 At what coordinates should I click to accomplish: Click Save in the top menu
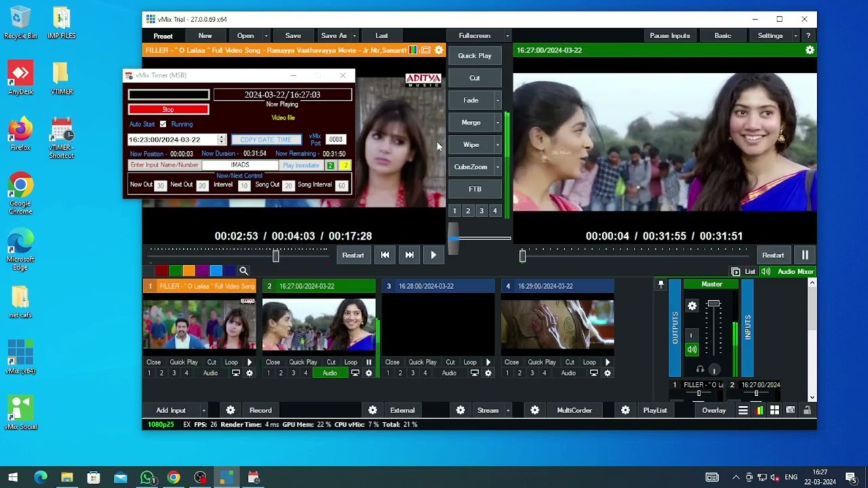click(x=293, y=36)
